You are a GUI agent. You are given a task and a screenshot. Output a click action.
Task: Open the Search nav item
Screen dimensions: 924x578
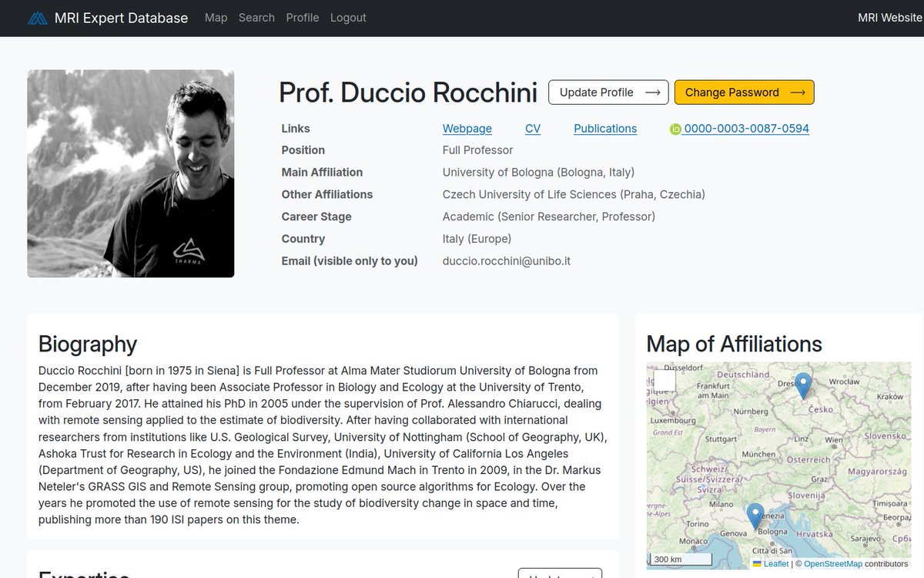[256, 18]
